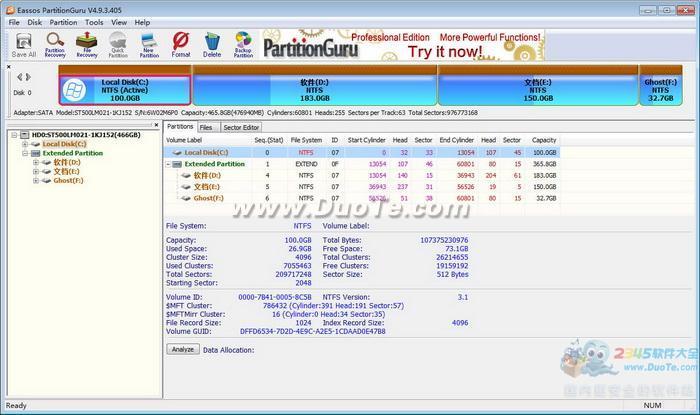The width and height of the screenshot is (700, 415).
Task: Select 软件(D:) row in partition table
Action: click(362, 175)
